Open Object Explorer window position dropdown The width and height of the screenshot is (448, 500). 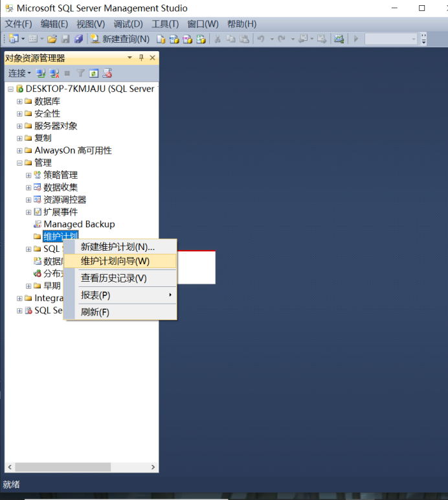tap(129, 58)
